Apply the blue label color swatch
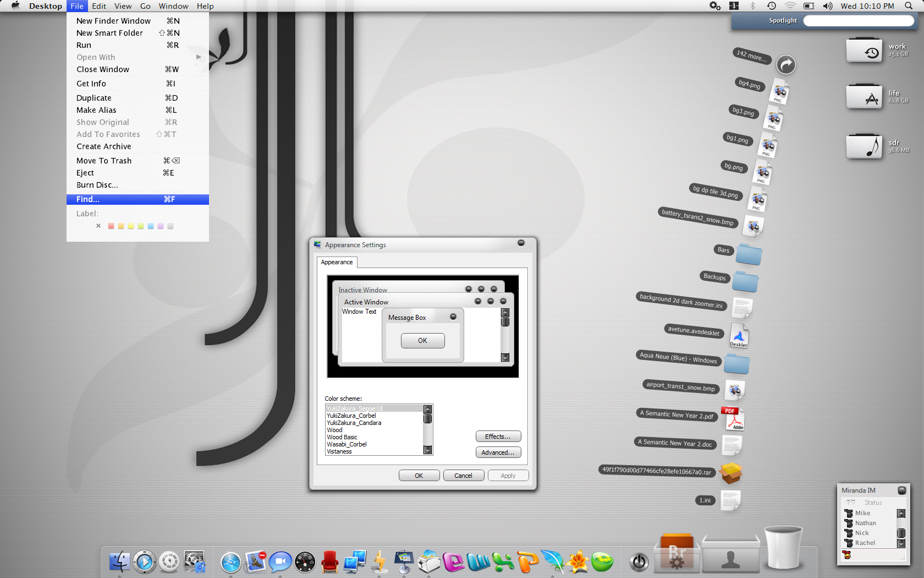 pos(151,226)
